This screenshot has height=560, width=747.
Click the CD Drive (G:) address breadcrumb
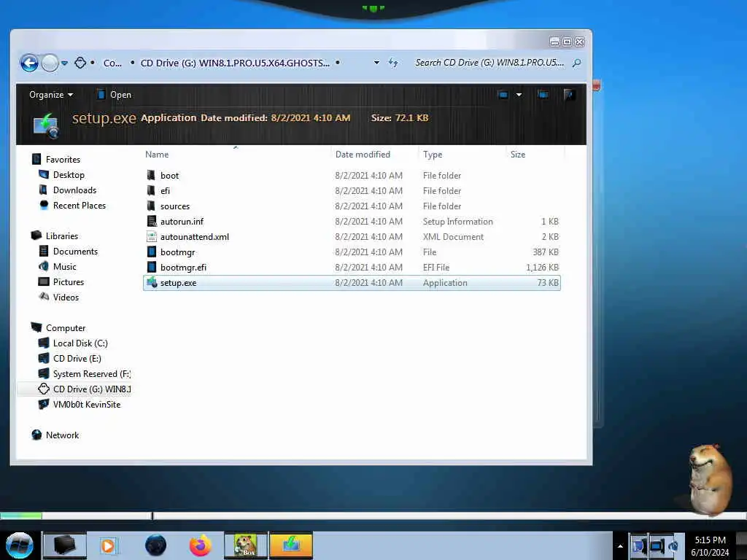click(x=235, y=63)
